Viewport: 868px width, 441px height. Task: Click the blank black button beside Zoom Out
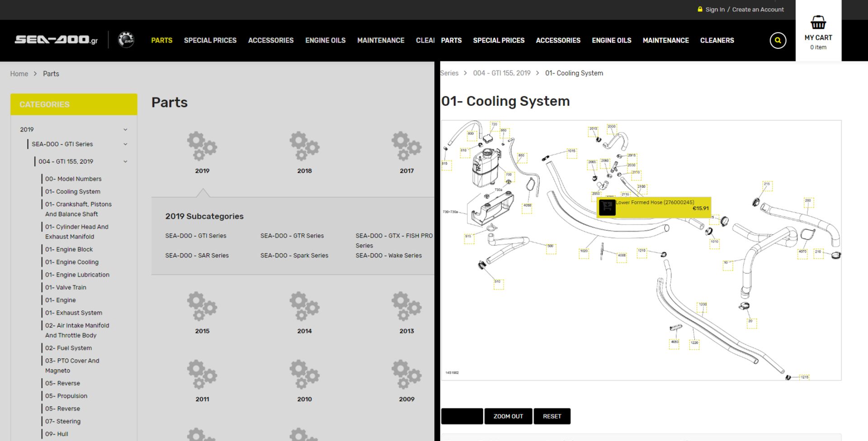pyautogui.click(x=462, y=416)
